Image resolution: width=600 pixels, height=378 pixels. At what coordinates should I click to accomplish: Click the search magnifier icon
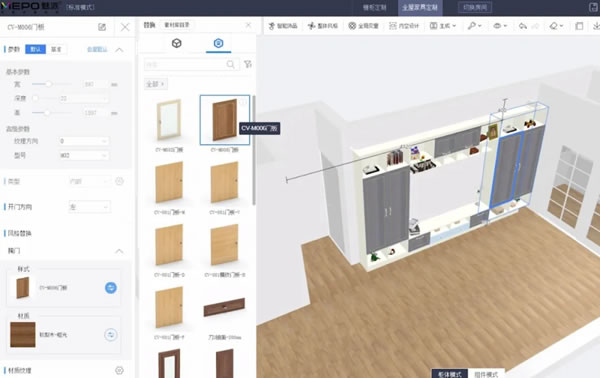coord(230,65)
